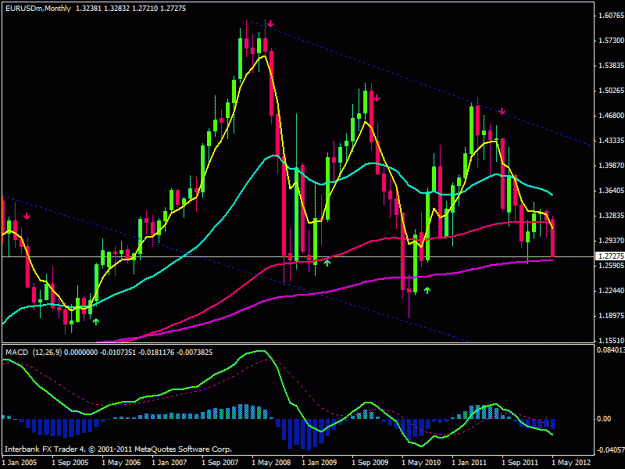Click the 1 May 2006 date label
Viewport: 625px width, 469px height.
(121, 463)
